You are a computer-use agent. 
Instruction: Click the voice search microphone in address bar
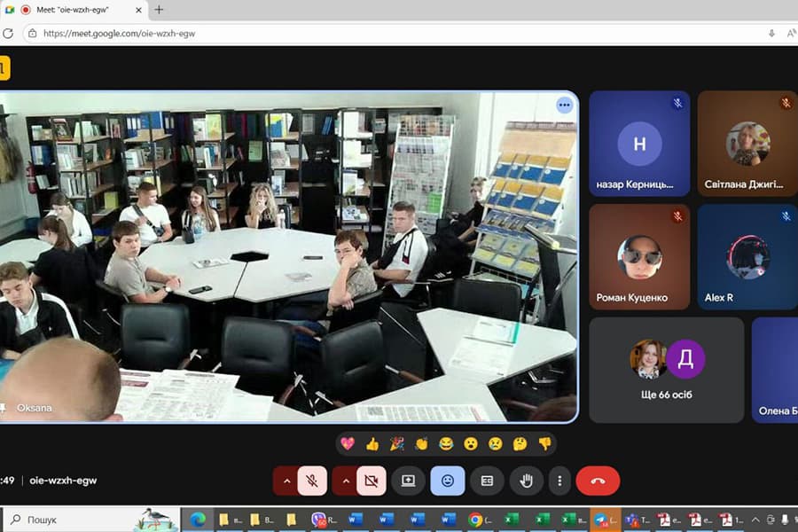pos(771,34)
